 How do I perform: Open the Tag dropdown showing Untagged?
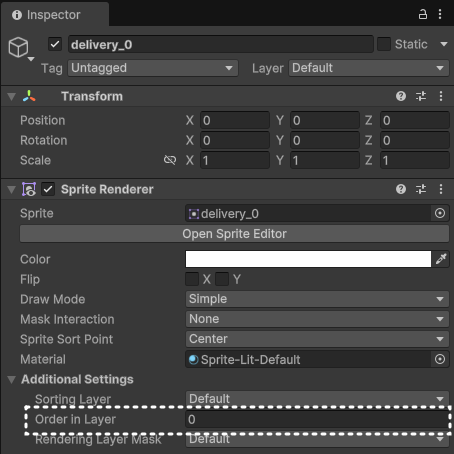click(153, 68)
